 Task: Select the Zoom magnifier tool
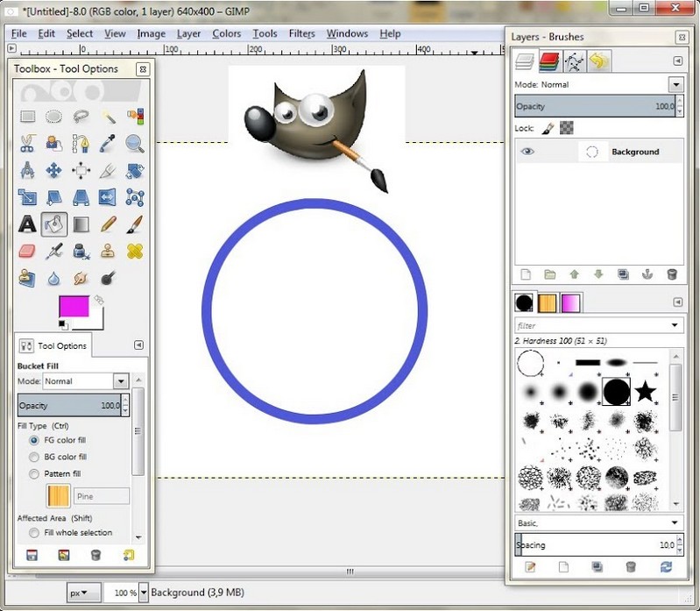pyautogui.click(x=135, y=144)
